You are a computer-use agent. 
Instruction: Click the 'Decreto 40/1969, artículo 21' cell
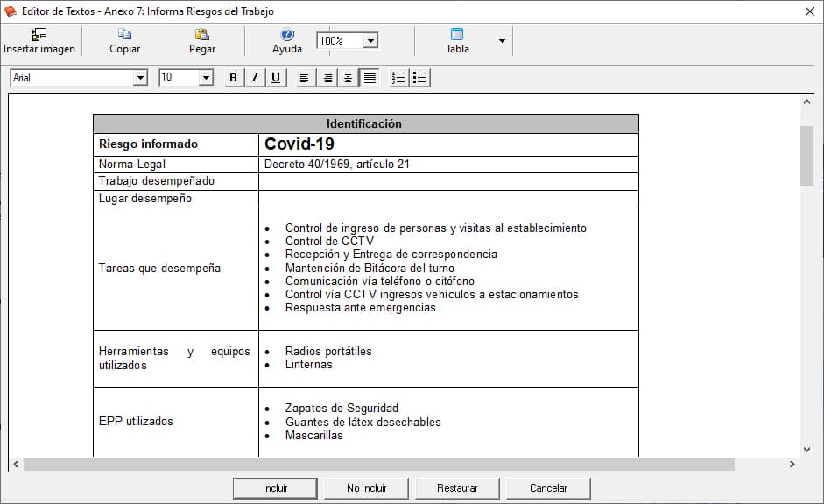(448, 164)
